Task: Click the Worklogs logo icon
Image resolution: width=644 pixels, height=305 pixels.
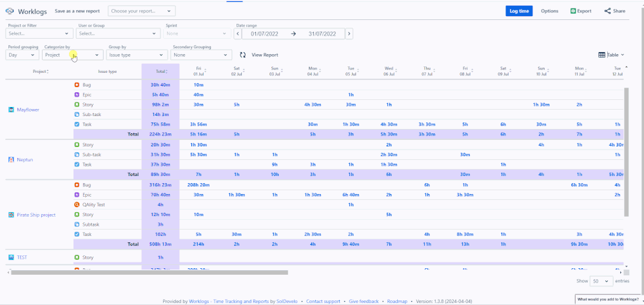Action: [9, 11]
